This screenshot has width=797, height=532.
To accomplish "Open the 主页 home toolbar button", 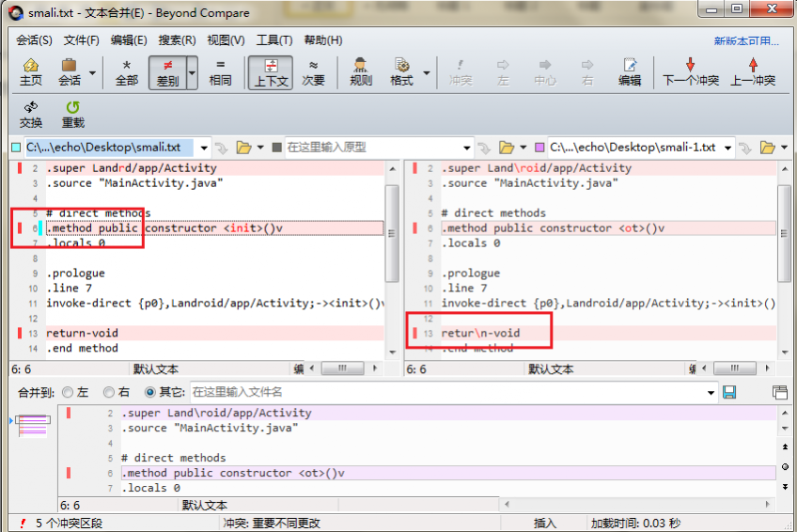I will [x=30, y=72].
